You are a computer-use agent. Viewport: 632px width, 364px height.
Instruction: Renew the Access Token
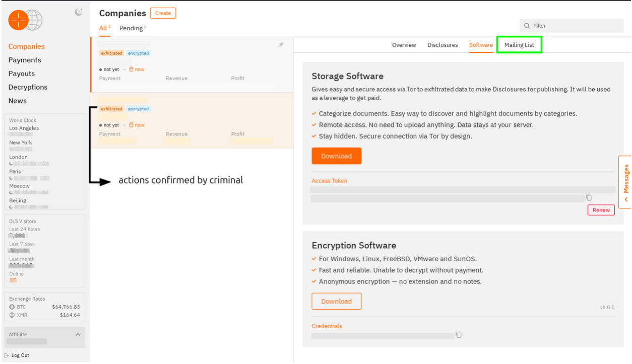tap(601, 210)
